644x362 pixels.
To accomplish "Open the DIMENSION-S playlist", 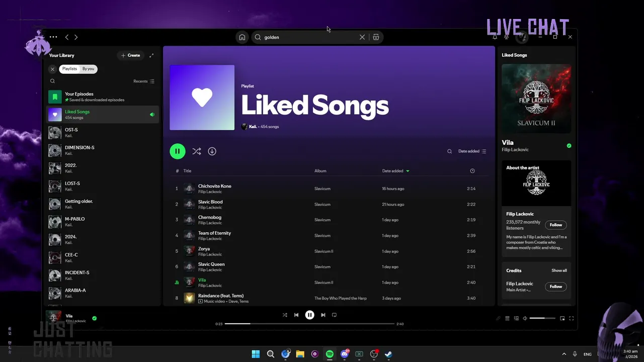I will [x=103, y=150].
